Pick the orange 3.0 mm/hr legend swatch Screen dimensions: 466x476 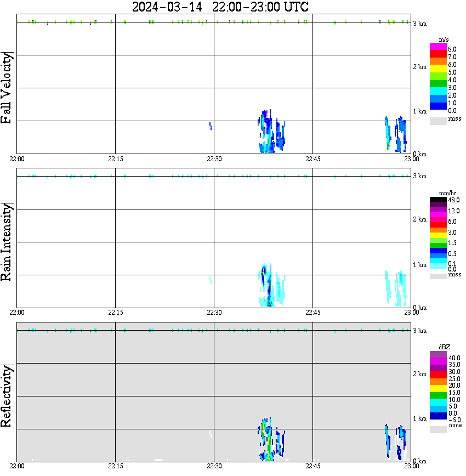pos(438,230)
